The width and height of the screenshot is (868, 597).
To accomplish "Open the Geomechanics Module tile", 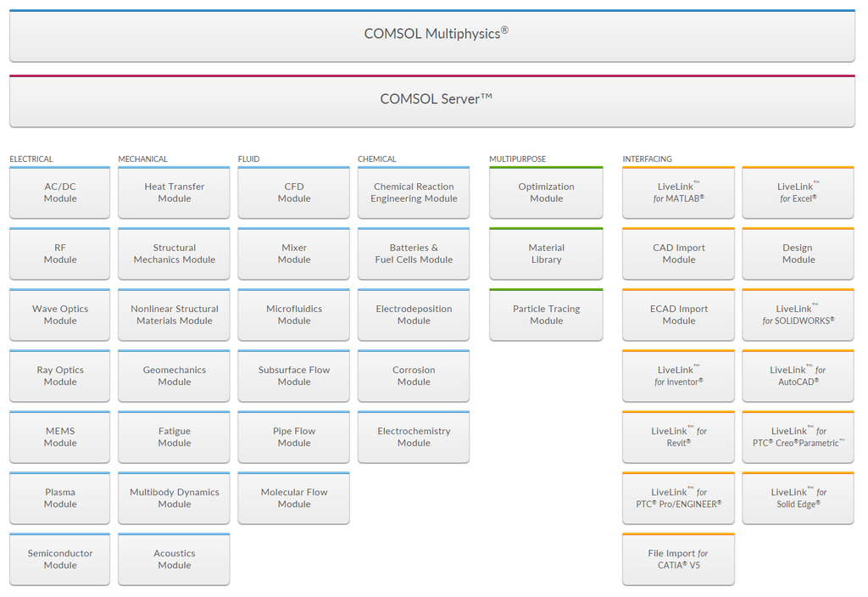I will [x=174, y=376].
